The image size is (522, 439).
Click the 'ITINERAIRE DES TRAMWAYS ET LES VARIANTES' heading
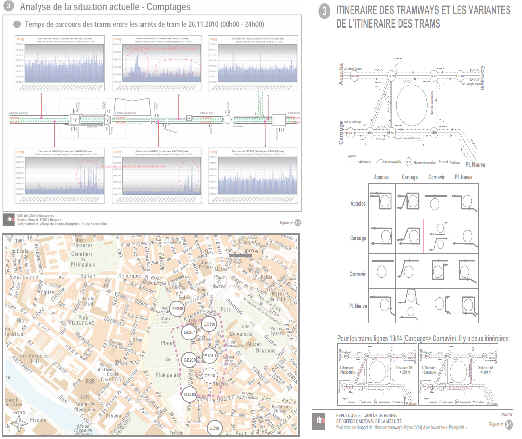[423, 17]
